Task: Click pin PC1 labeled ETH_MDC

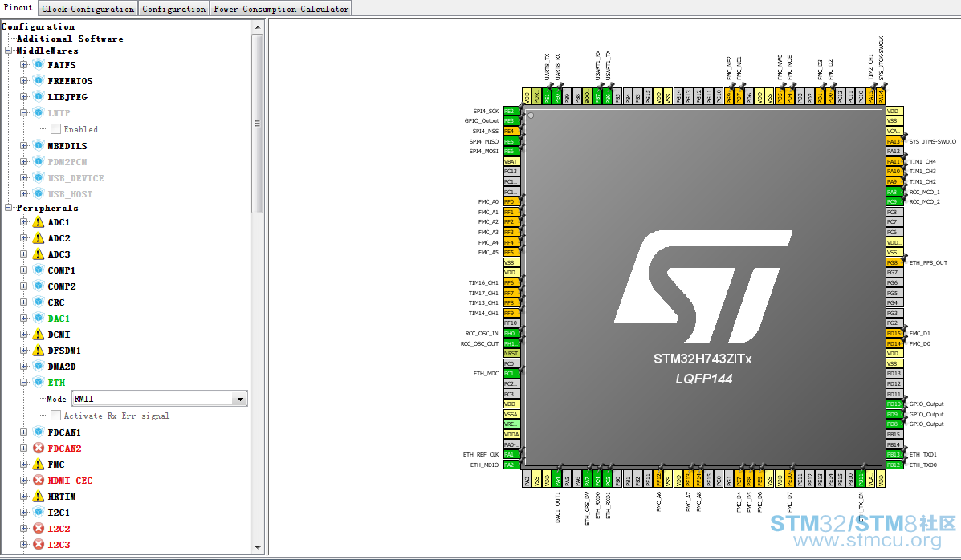Action: coord(511,373)
